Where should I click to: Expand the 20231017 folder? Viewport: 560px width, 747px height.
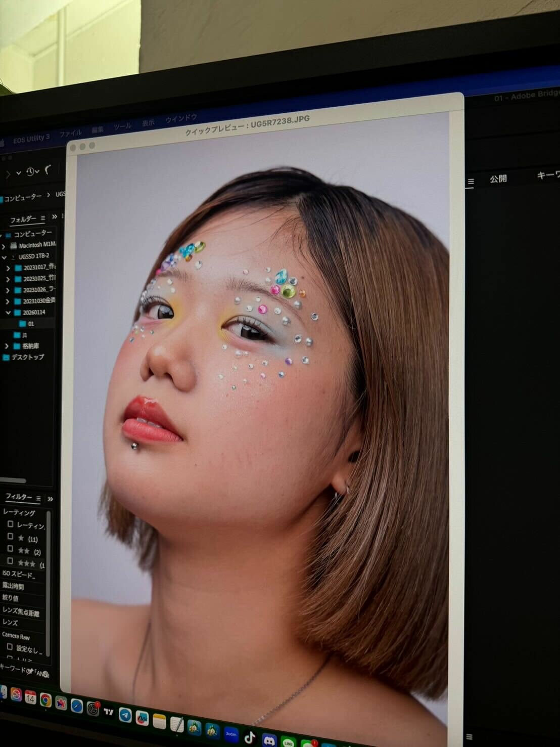[8, 268]
